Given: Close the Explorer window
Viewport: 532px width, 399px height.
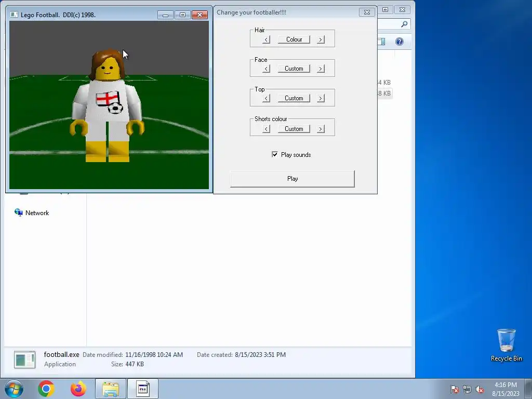Looking at the screenshot, I should [x=403, y=9].
